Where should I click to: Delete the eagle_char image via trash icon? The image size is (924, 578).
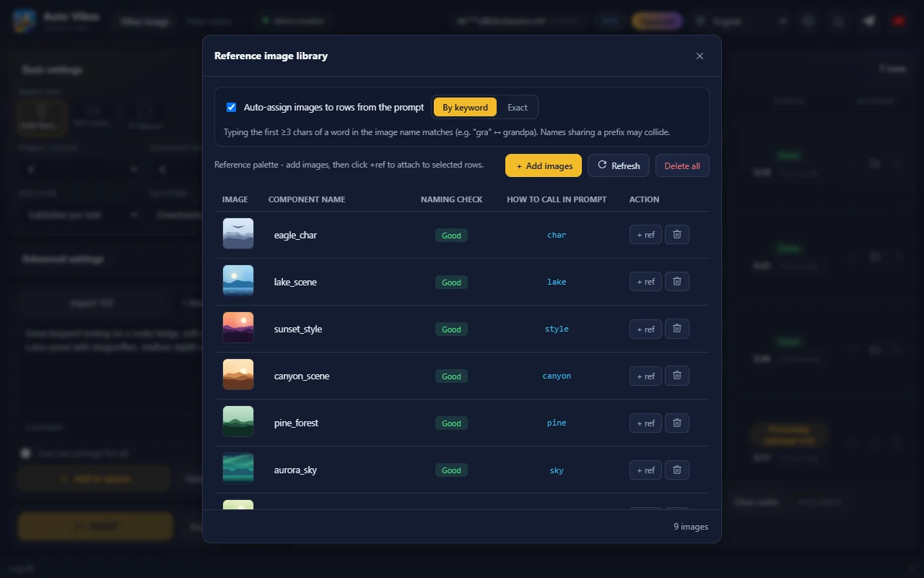coord(677,235)
